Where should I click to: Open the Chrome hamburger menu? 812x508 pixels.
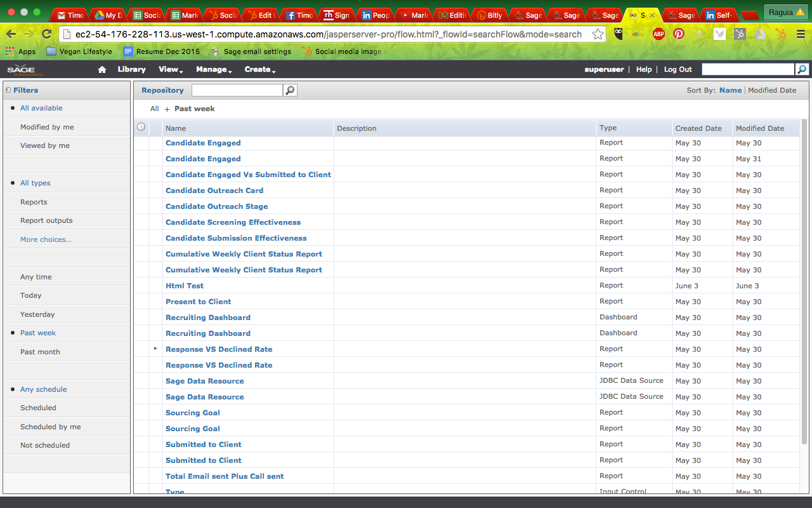800,34
